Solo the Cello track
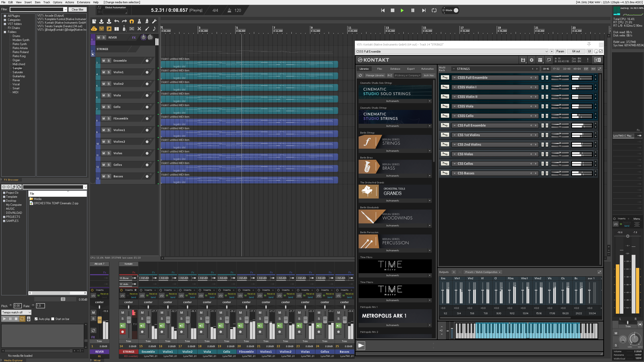Viewport: 644px width, 362px height. point(109,107)
